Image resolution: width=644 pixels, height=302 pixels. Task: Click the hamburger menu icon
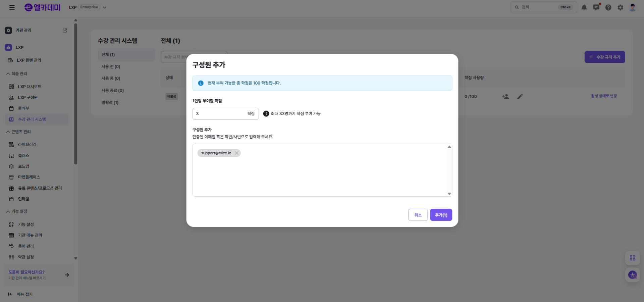pos(12,7)
